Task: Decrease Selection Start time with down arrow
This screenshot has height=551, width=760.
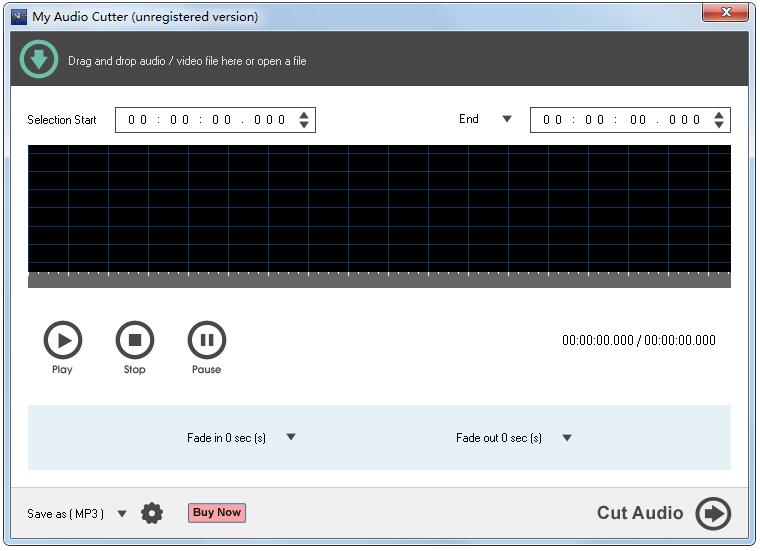Action: pyautogui.click(x=304, y=125)
